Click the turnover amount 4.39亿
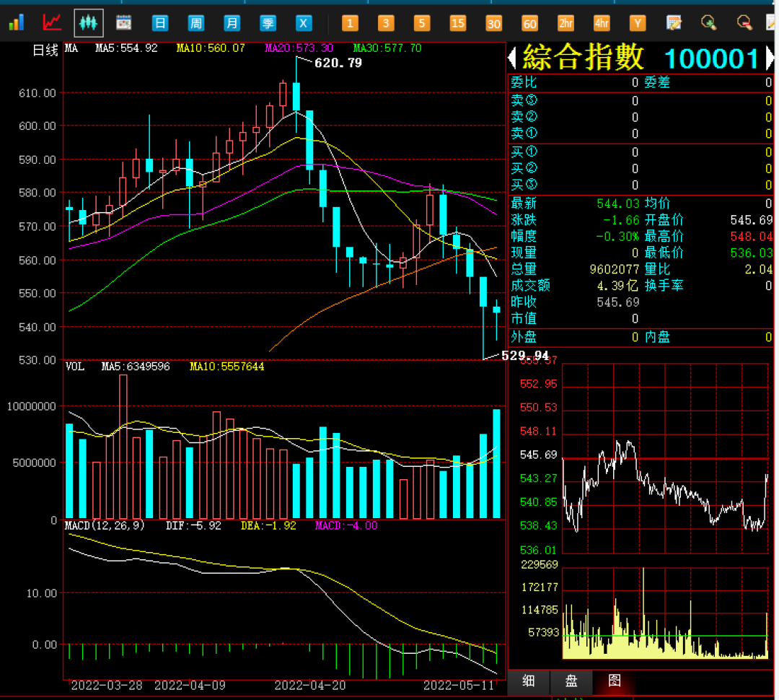 [617, 286]
